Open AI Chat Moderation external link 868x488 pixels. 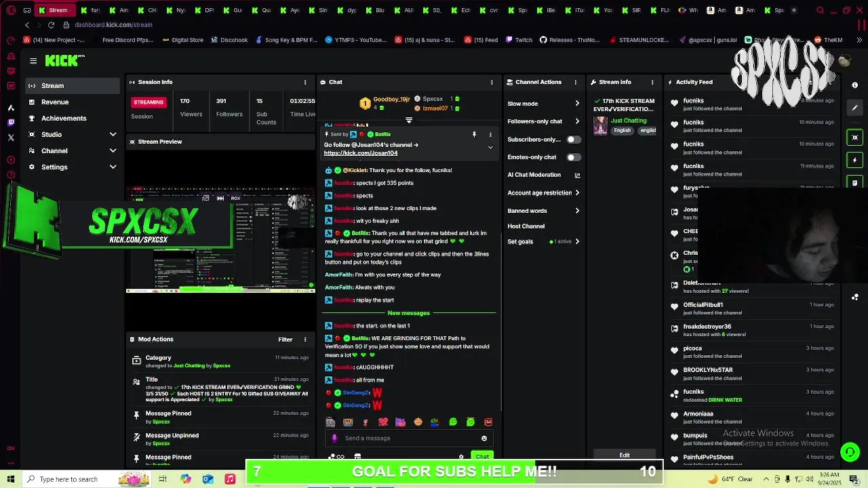(x=577, y=175)
